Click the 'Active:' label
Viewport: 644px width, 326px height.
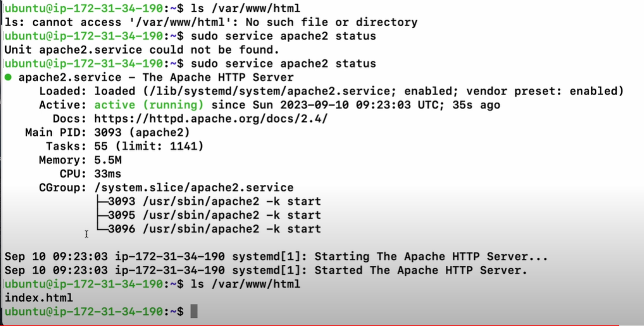coord(64,105)
